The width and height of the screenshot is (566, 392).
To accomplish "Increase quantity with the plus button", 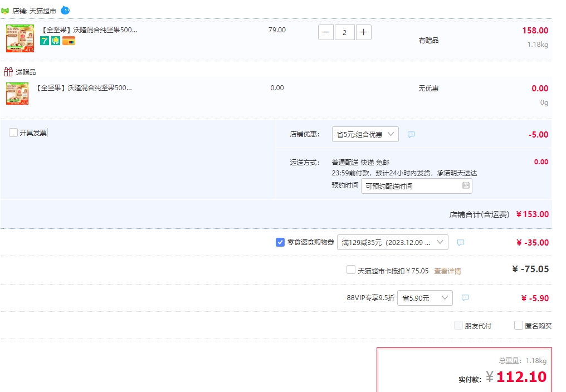I will click(x=363, y=32).
